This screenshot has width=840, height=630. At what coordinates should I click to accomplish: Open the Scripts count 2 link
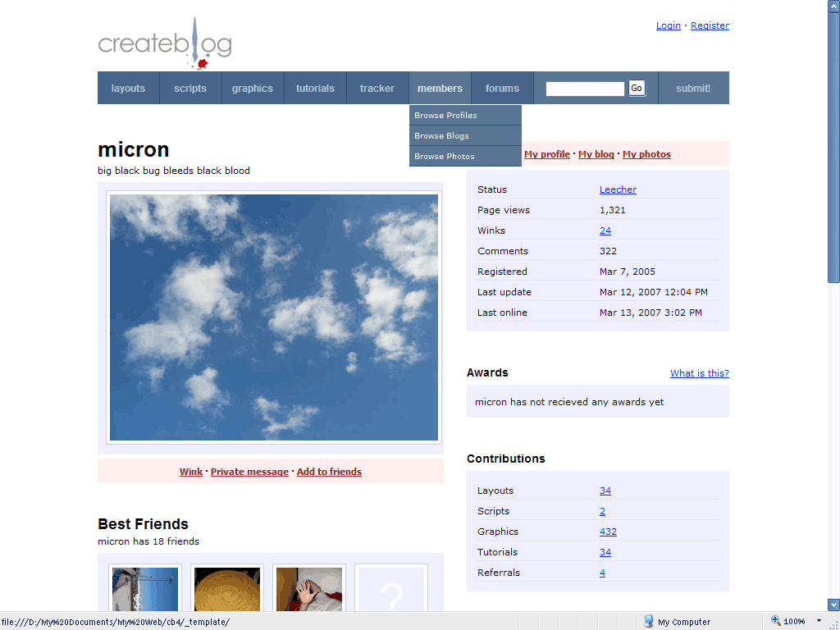(603, 511)
